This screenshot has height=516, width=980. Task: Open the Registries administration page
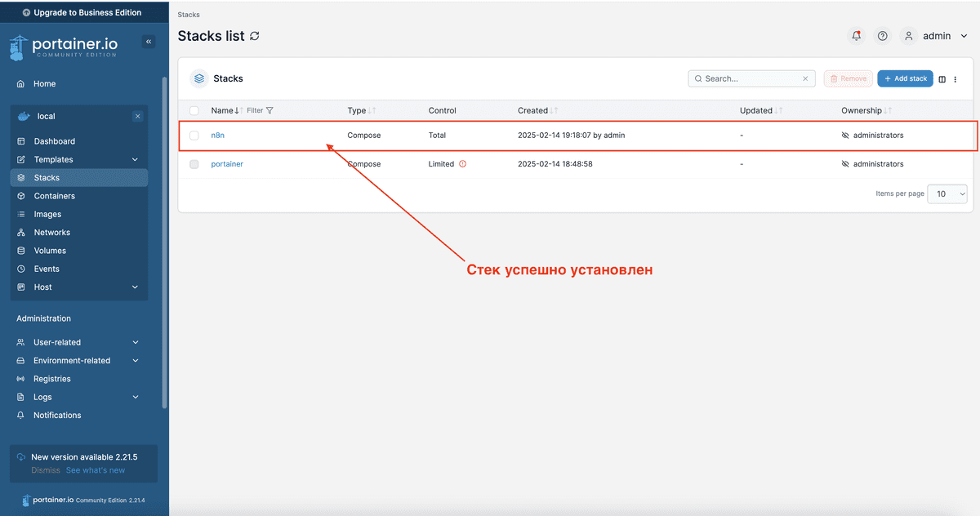tap(51, 378)
